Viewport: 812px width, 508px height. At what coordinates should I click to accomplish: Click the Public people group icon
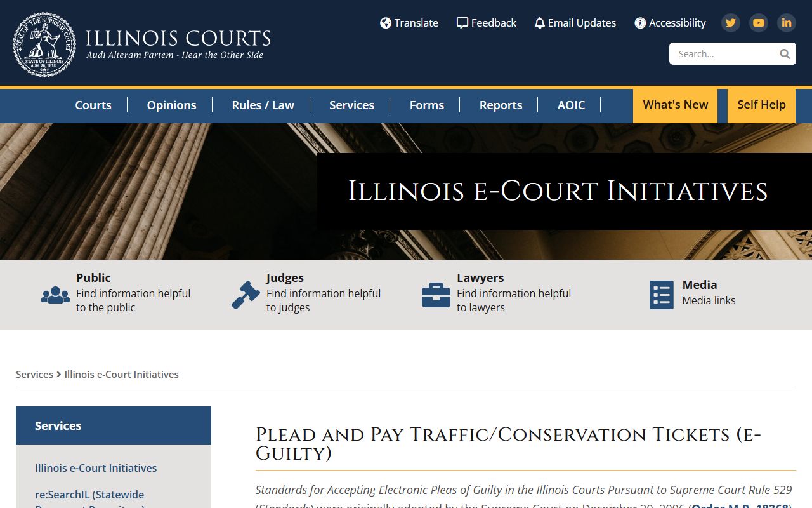click(56, 295)
